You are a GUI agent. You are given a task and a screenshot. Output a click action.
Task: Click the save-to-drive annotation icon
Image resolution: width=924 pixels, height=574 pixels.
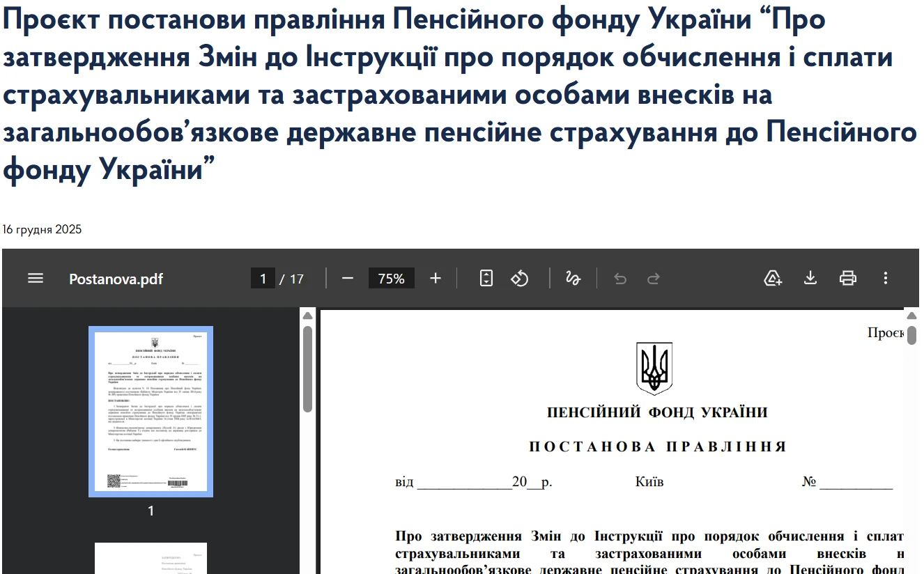[x=772, y=277]
